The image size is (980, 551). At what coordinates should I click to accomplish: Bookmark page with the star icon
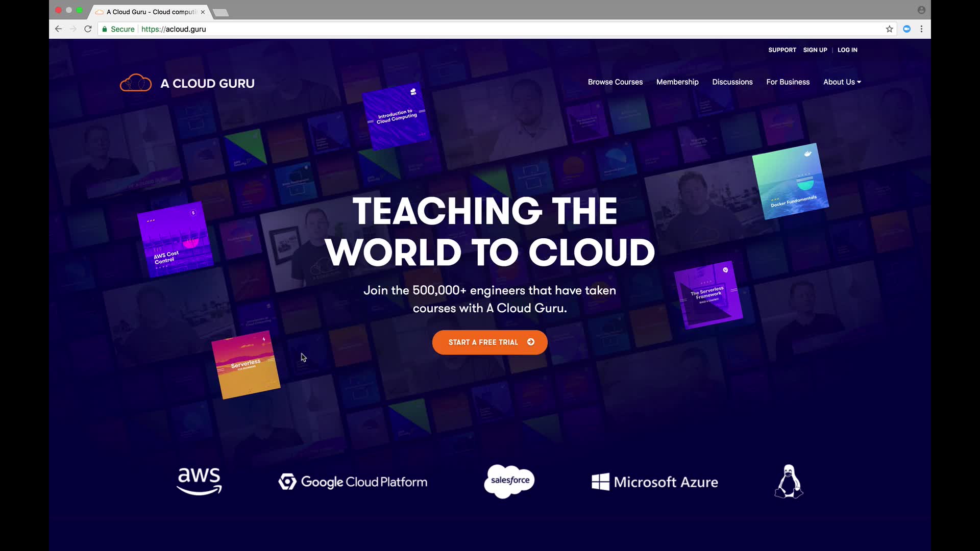pos(889,29)
